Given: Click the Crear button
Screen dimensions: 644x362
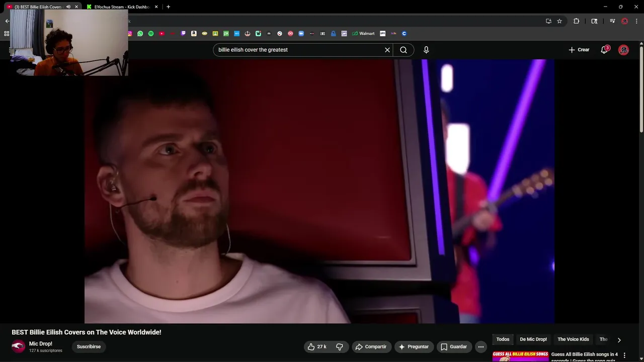Looking at the screenshot, I should tap(579, 50).
